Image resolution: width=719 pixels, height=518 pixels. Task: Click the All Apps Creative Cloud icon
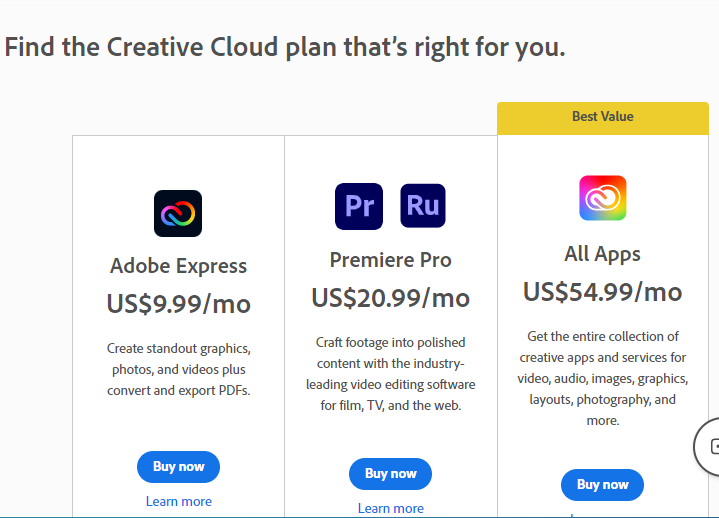click(x=603, y=198)
